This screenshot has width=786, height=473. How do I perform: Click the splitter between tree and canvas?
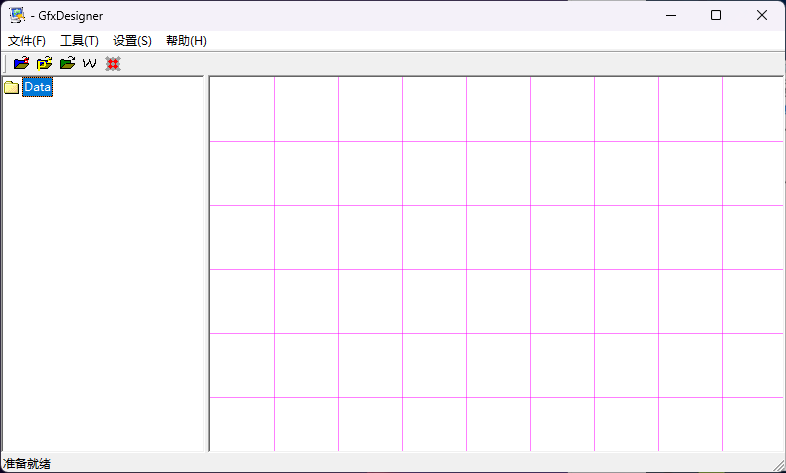(206, 260)
